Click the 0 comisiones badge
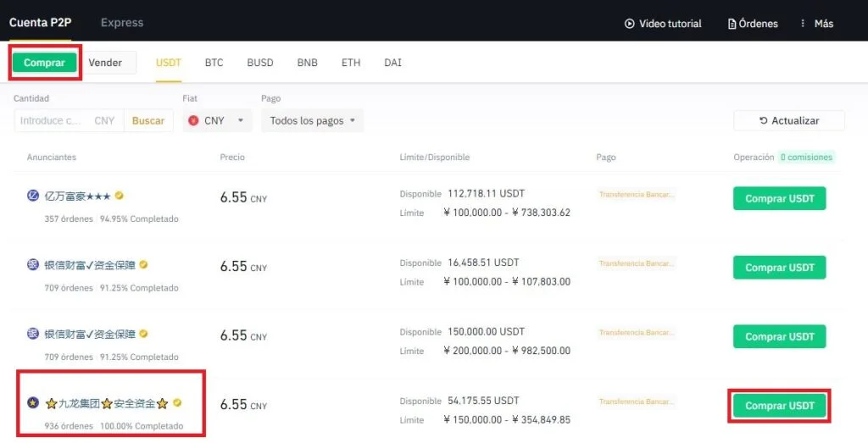The image size is (868, 443). click(x=806, y=157)
